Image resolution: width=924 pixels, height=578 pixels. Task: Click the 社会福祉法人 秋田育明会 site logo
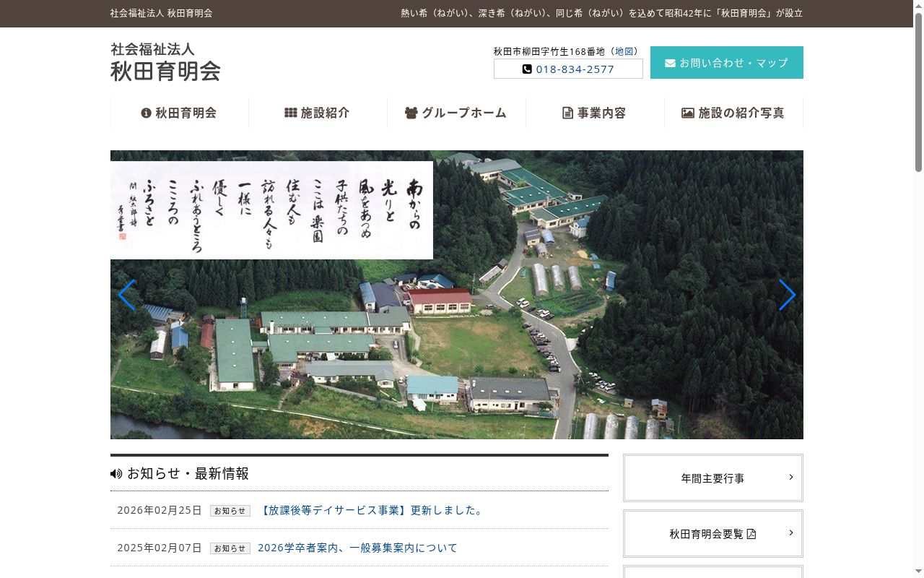click(x=165, y=62)
